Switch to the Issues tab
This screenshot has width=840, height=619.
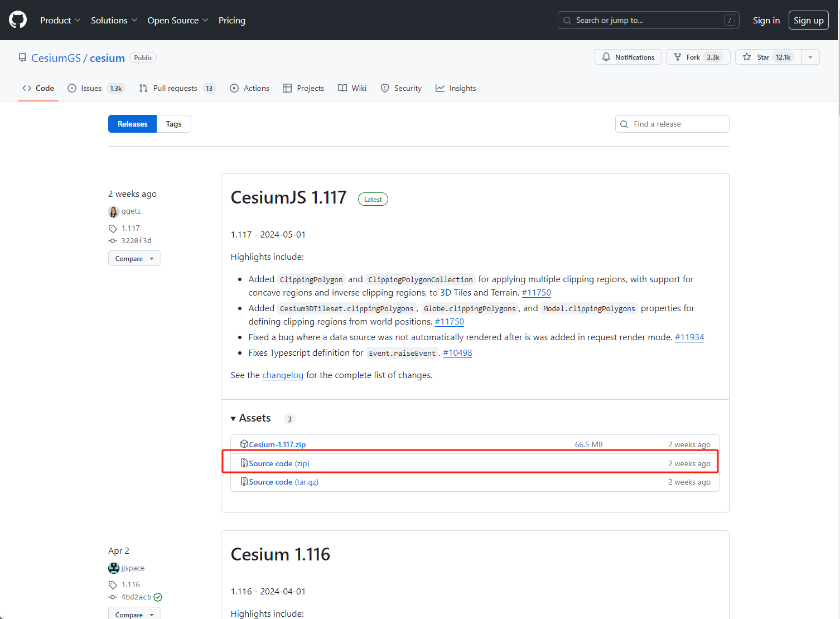pyautogui.click(x=96, y=88)
